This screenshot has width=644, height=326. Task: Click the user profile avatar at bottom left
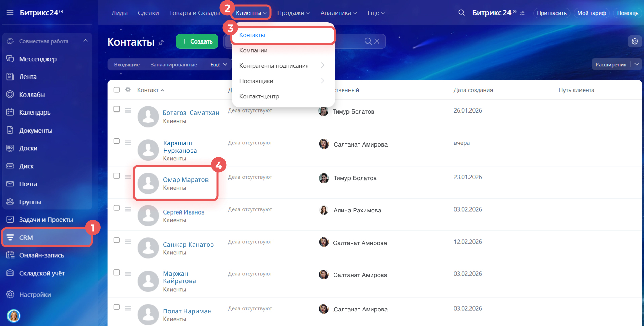(14, 315)
